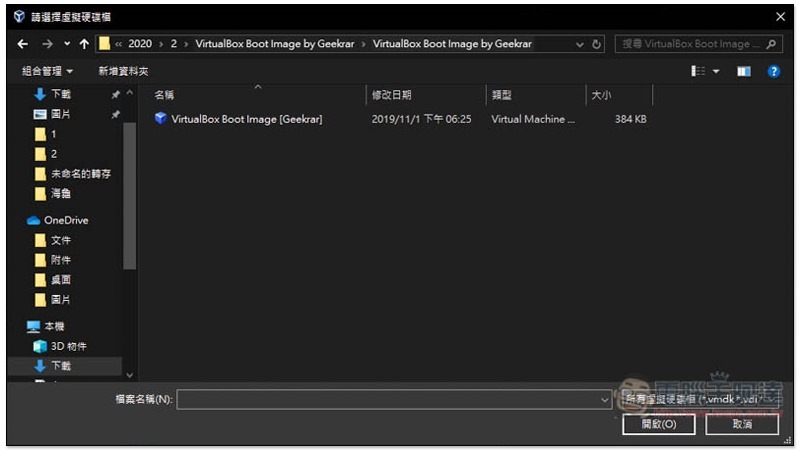Expand the file name dropdown arrow
The height and width of the screenshot is (451, 800).
pyautogui.click(x=605, y=400)
